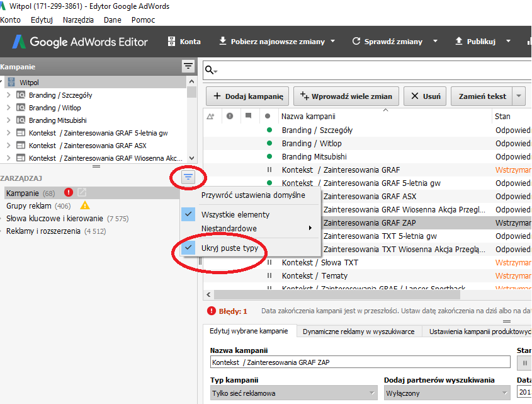Expand Branding Mitsubishi tree node

point(9,120)
